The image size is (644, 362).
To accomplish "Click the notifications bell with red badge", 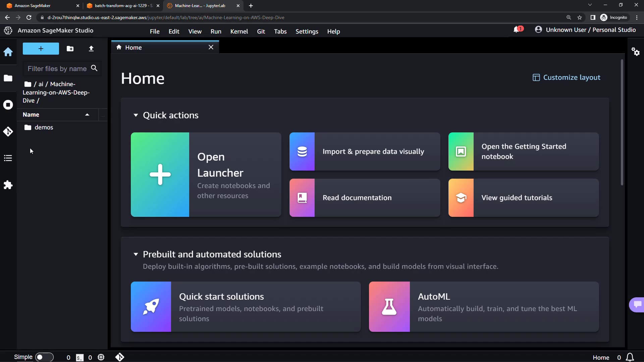I will point(518,29).
